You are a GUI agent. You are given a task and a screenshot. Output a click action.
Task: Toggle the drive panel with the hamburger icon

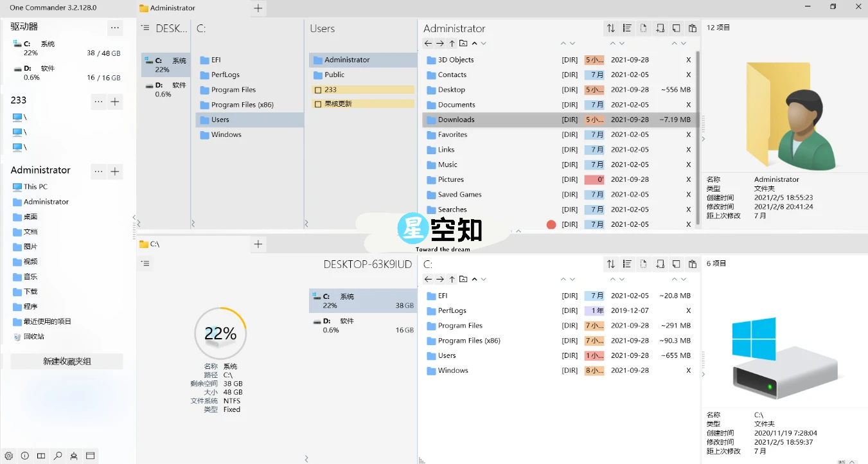tap(145, 28)
